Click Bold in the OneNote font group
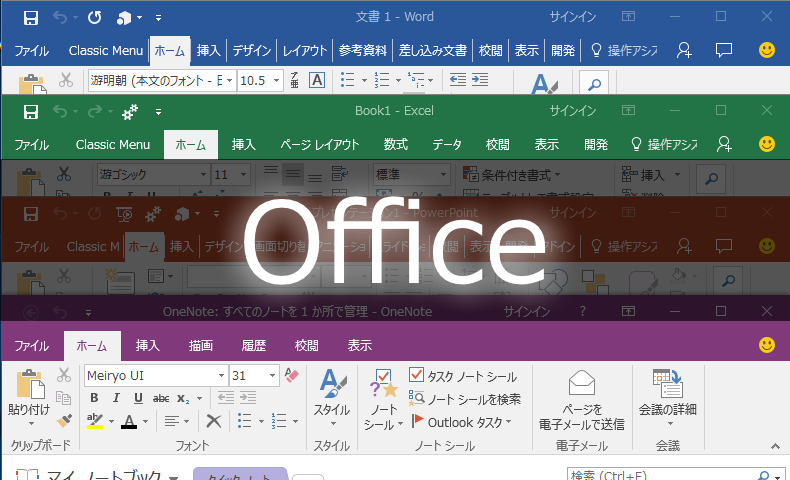Image resolution: width=790 pixels, height=480 pixels. [x=94, y=398]
